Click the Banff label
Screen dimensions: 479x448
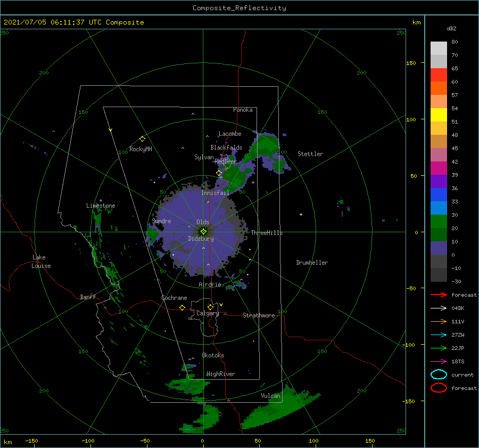[x=88, y=297]
